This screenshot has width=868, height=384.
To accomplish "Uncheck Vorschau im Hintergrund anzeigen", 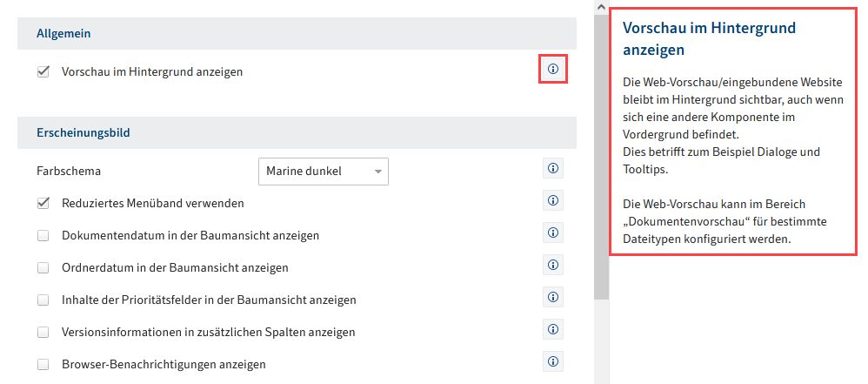I will [x=43, y=71].
